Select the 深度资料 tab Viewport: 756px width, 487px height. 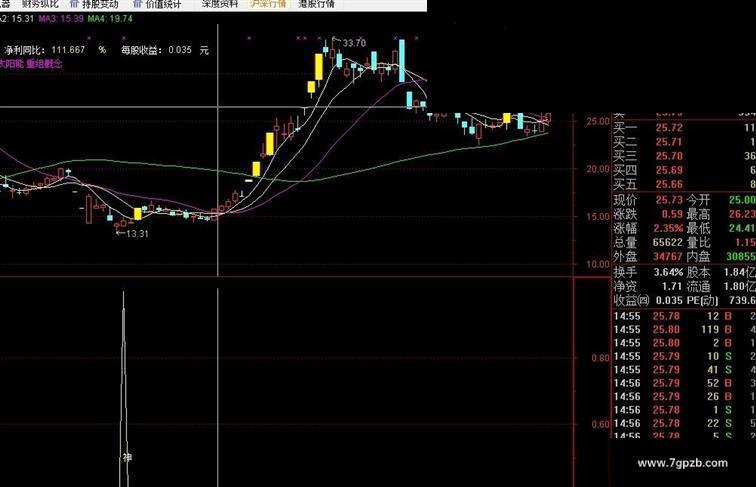point(220,4)
